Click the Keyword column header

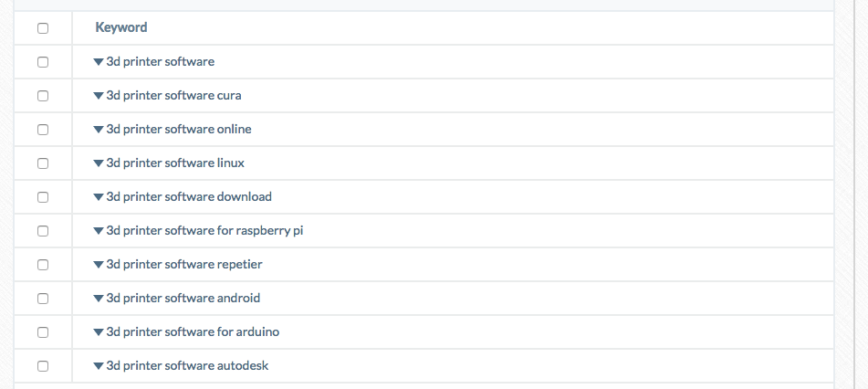(121, 27)
